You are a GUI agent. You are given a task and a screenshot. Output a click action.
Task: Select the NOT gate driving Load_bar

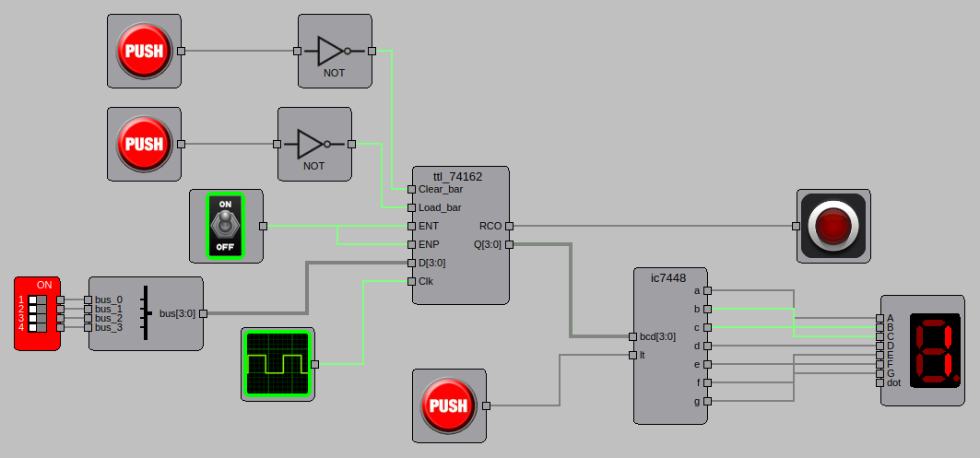coord(314,145)
